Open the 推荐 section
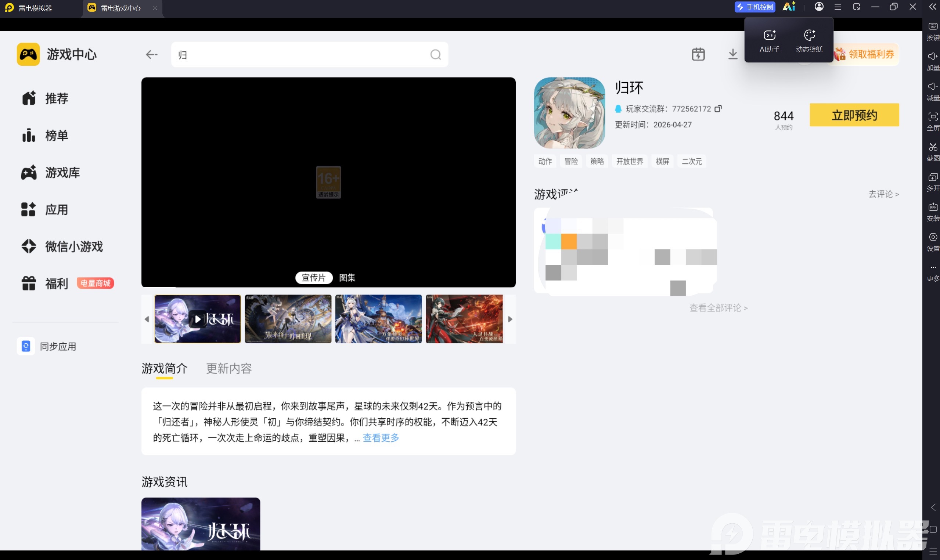The width and height of the screenshot is (940, 560). pyautogui.click(x=45, y=98)
